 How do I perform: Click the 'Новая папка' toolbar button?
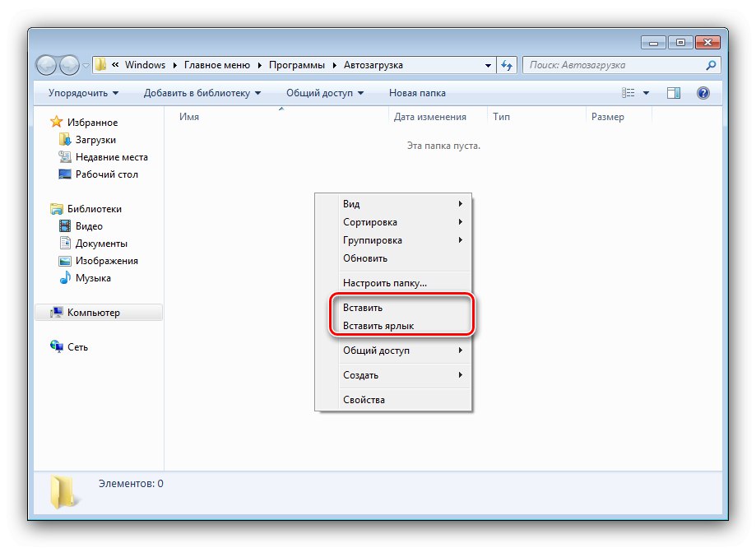(417, 93)
